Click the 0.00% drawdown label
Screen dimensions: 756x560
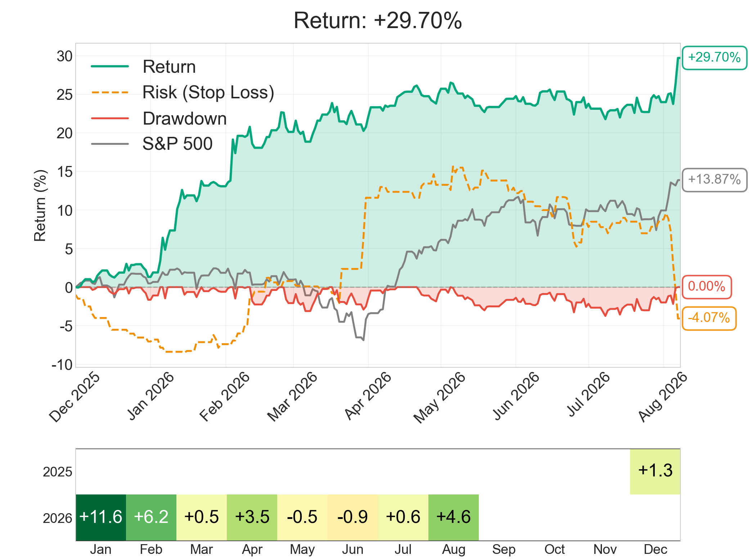(x=707, y=287)
